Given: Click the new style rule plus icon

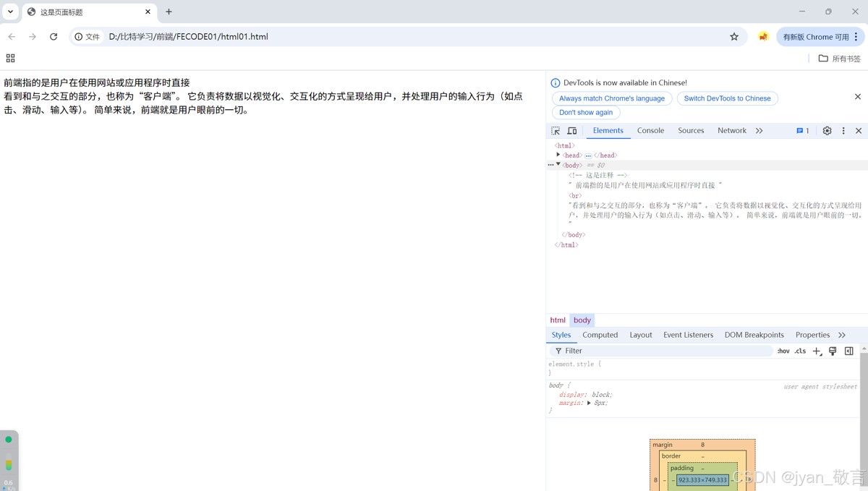Looking at the screenshot, I should tap(817, 351).
